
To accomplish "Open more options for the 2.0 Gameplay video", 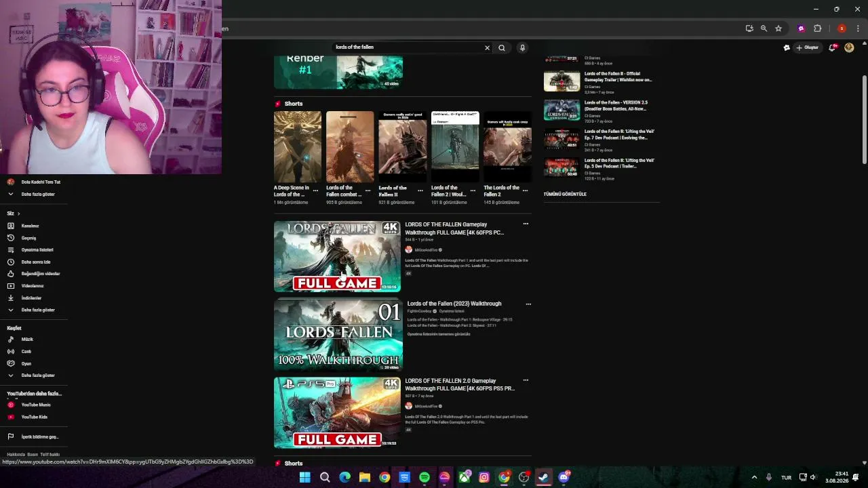I will (x=526, y=380).
